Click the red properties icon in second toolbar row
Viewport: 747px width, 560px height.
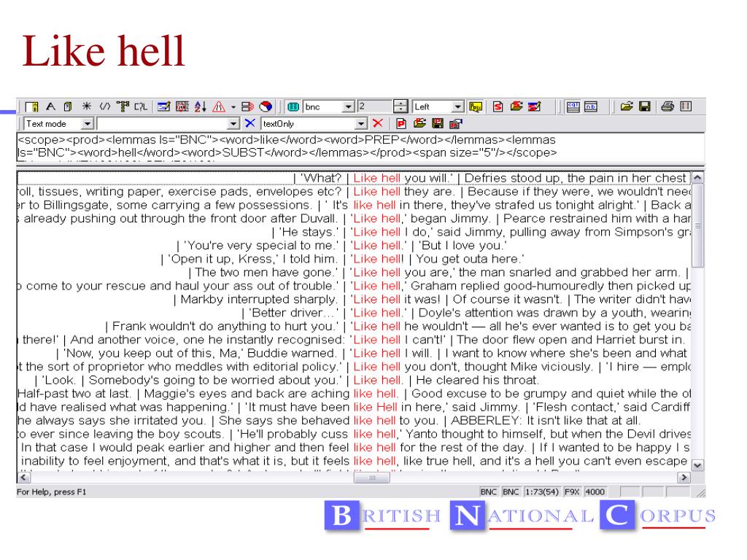pos(455,124)
